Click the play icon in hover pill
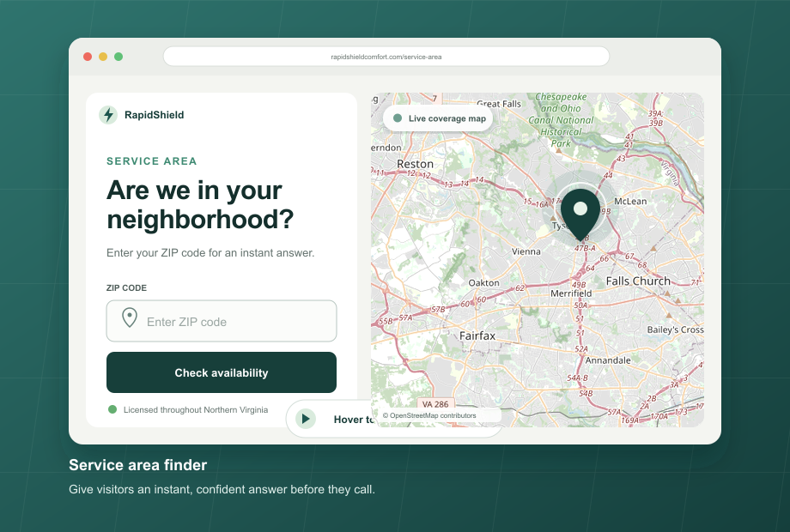Image resolution: width=790 pixels, height=532 pixels. [306, 419]
